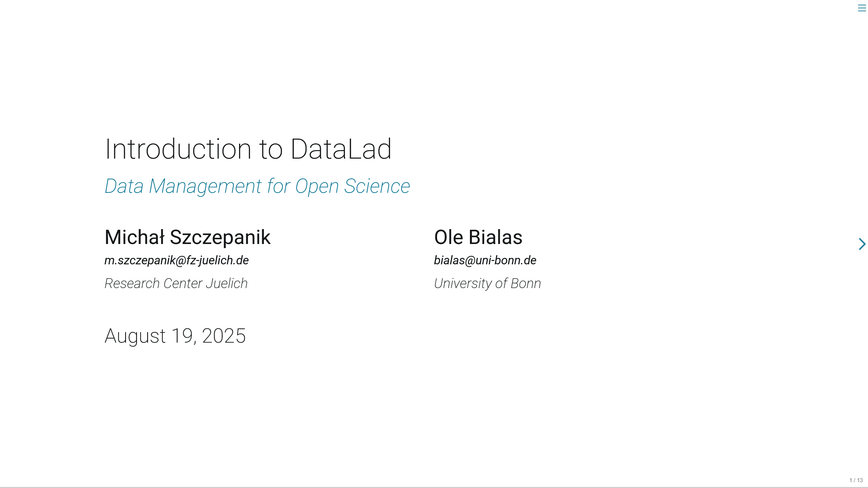Click the 1 / 13 slide counter
The width and height of the screenshot is (868, 488).
(856, 480)
